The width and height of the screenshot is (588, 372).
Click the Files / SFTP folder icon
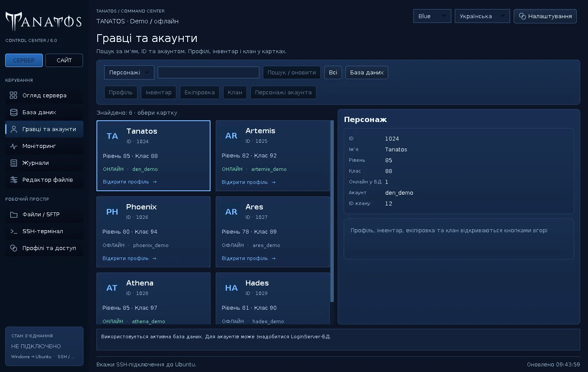point(13,214)
